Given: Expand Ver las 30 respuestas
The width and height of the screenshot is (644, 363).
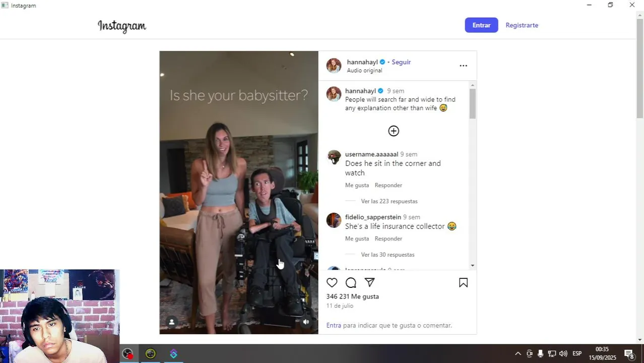Looking at the screenshot, I should [388, 255].
